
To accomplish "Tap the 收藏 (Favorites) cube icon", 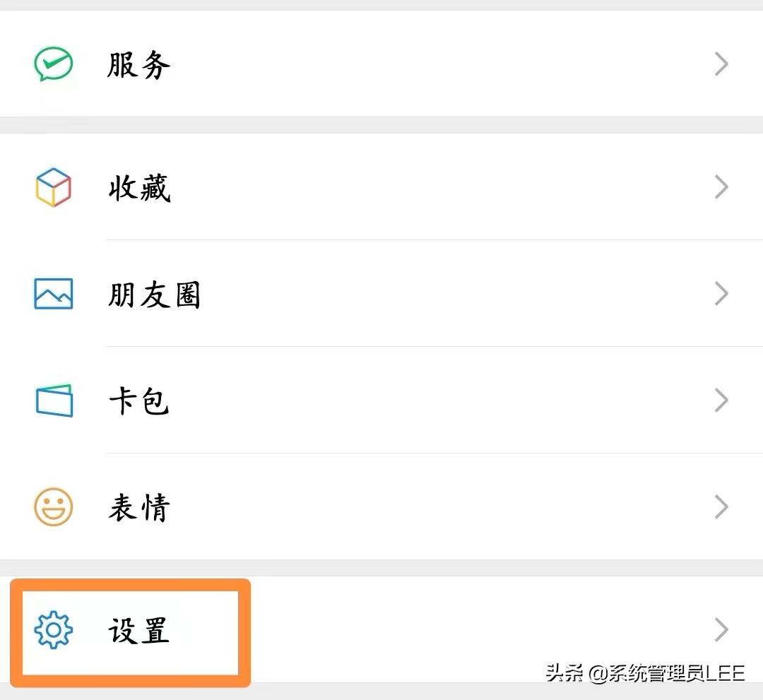I will tap(53, 187).
